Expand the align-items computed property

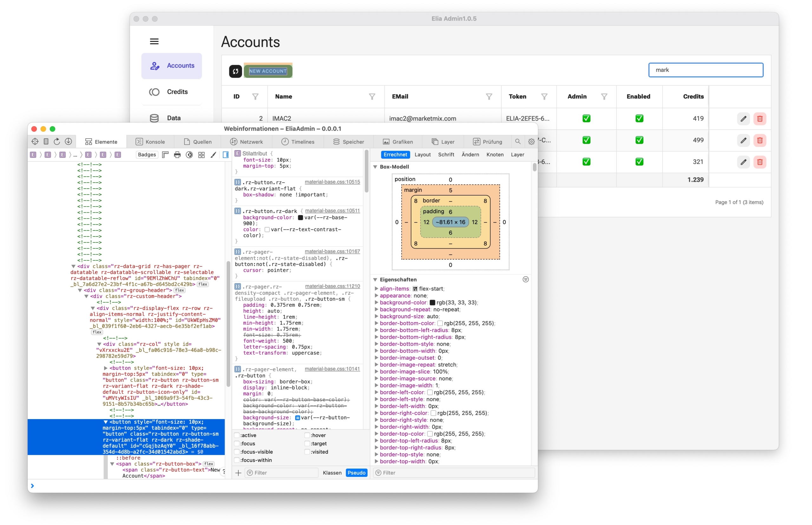coord(376,289)
